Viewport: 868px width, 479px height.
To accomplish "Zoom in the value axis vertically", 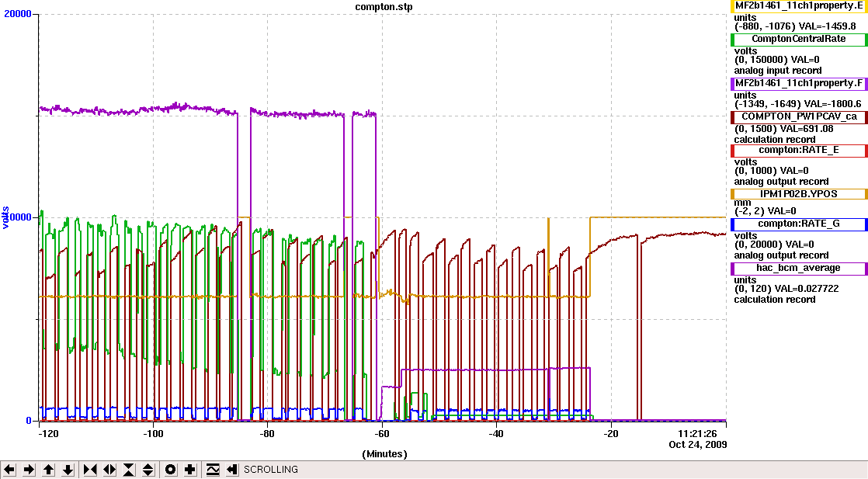I will (129, 470).
